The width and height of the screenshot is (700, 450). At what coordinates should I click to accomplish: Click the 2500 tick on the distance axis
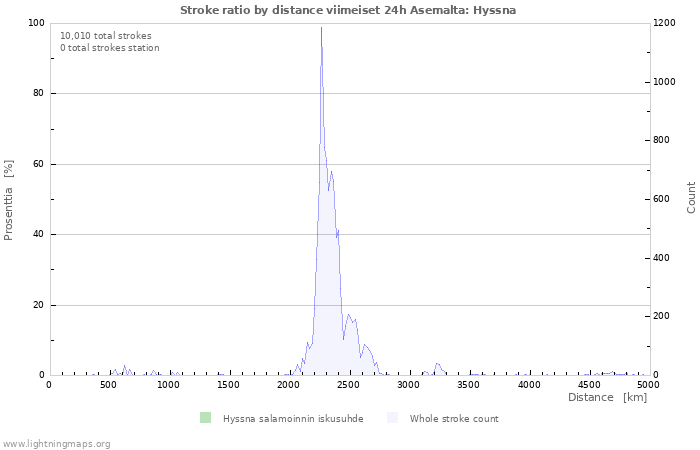349,385
